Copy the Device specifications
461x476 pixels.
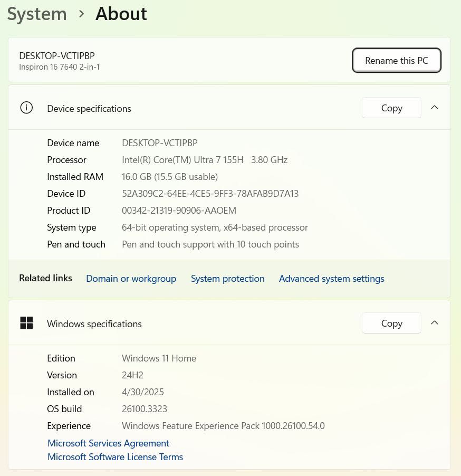click(391, 108)
